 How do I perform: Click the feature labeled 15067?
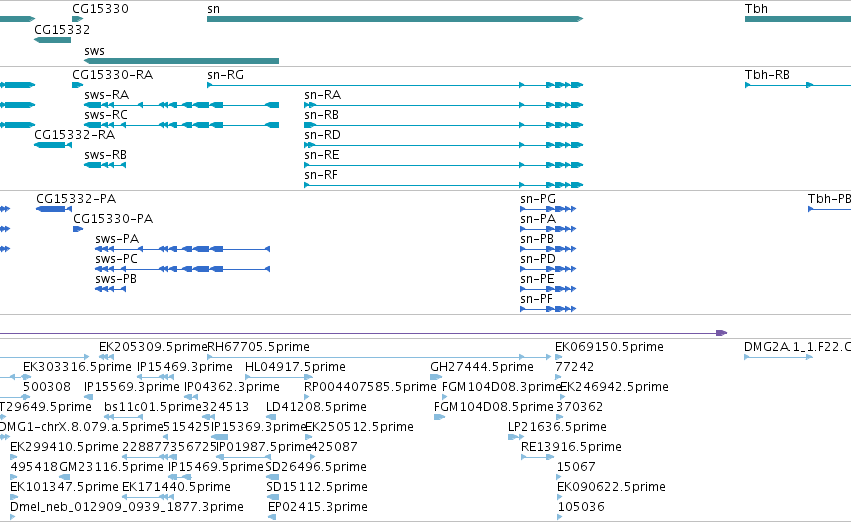558,478
